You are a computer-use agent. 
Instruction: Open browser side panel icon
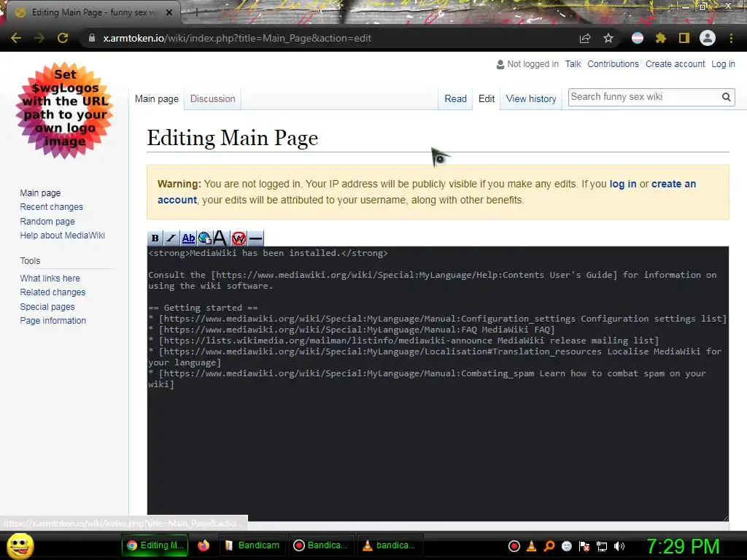click(x=684, y=38)
